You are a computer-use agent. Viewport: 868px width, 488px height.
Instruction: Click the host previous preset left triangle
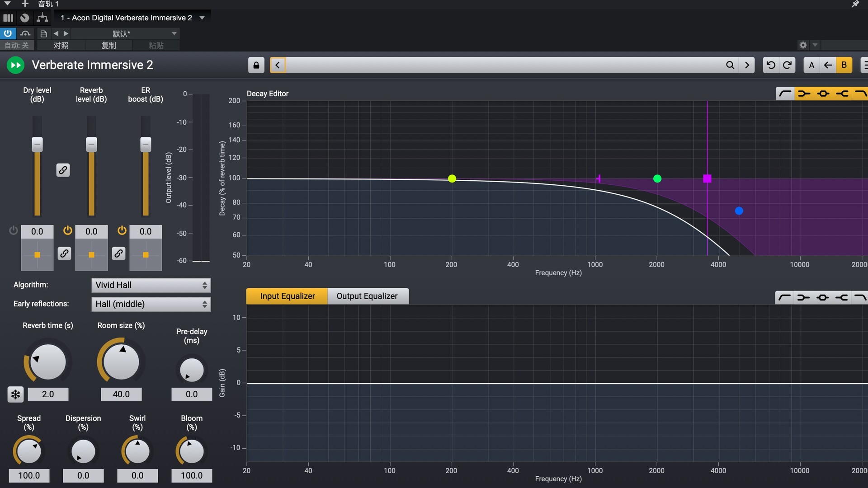click(56, 33)
